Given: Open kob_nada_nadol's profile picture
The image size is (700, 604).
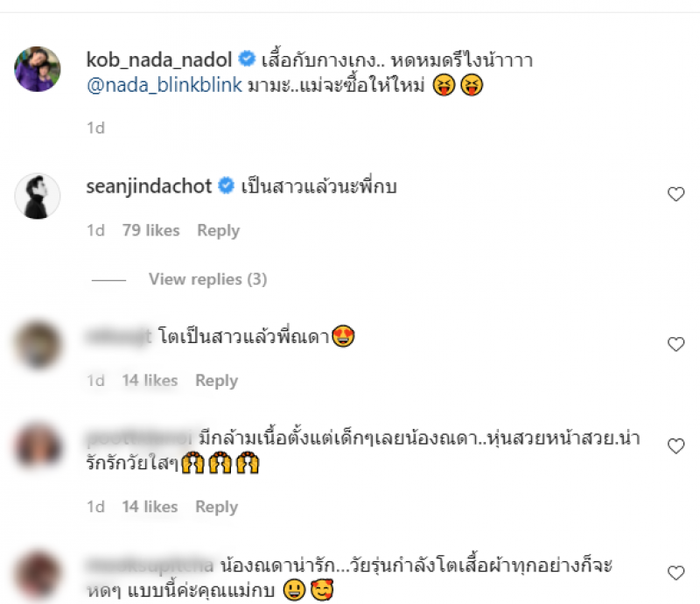Looking at the screenshot, I should point(38,69).
